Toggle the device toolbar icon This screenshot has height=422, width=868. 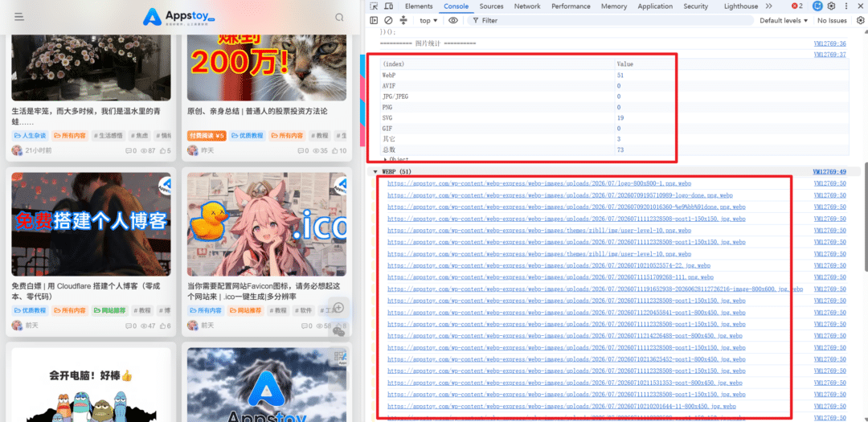point(389,6)
